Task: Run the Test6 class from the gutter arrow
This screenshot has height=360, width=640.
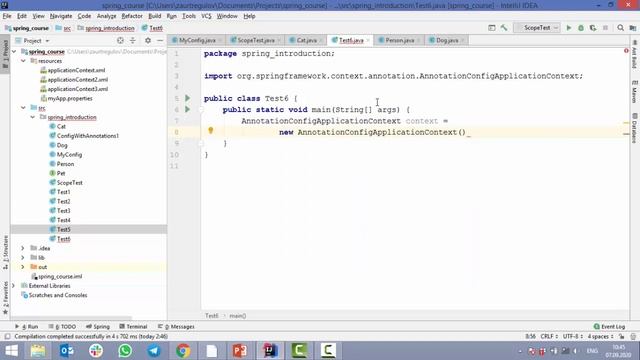Action: click(x=187, y=98)
